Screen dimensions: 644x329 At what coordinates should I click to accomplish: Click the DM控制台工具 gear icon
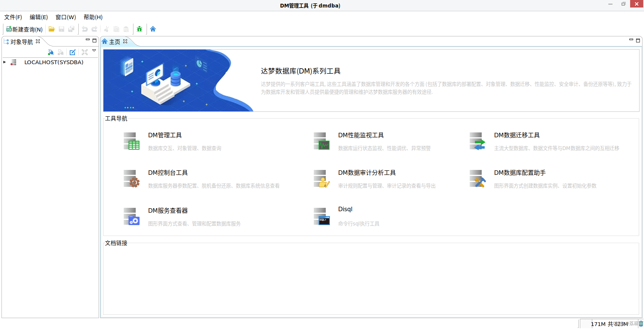coord(132,179)
